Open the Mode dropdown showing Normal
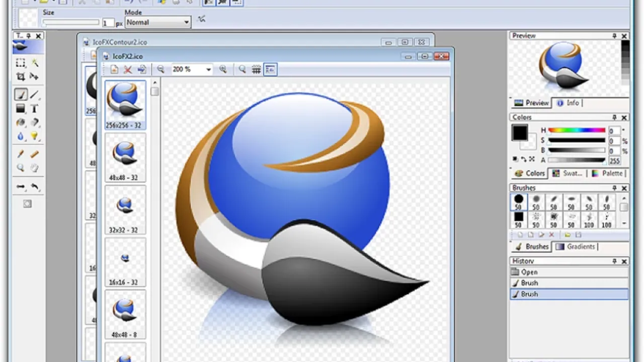 click(x=158, y=22)
